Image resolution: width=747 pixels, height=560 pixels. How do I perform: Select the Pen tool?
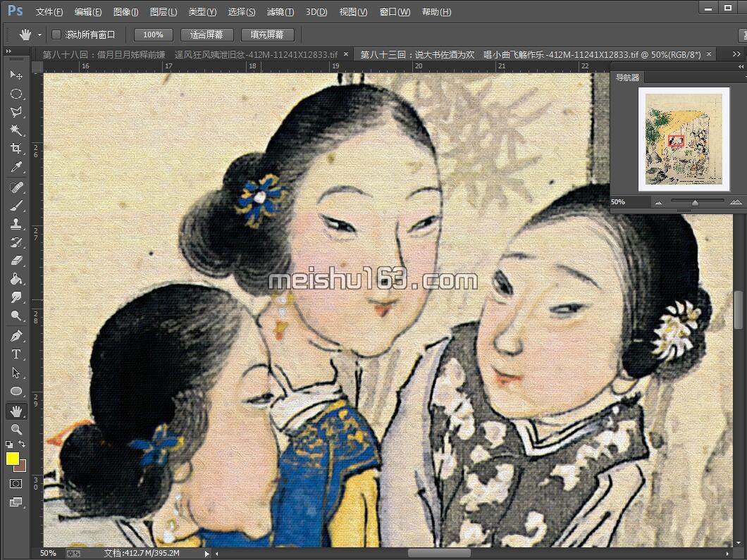[x=16, y=336]
